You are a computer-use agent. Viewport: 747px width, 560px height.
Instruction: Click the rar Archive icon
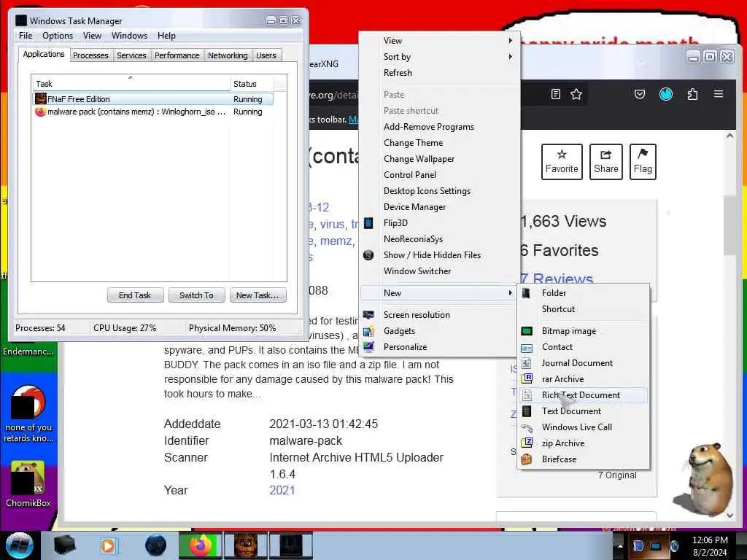(527, 379)
